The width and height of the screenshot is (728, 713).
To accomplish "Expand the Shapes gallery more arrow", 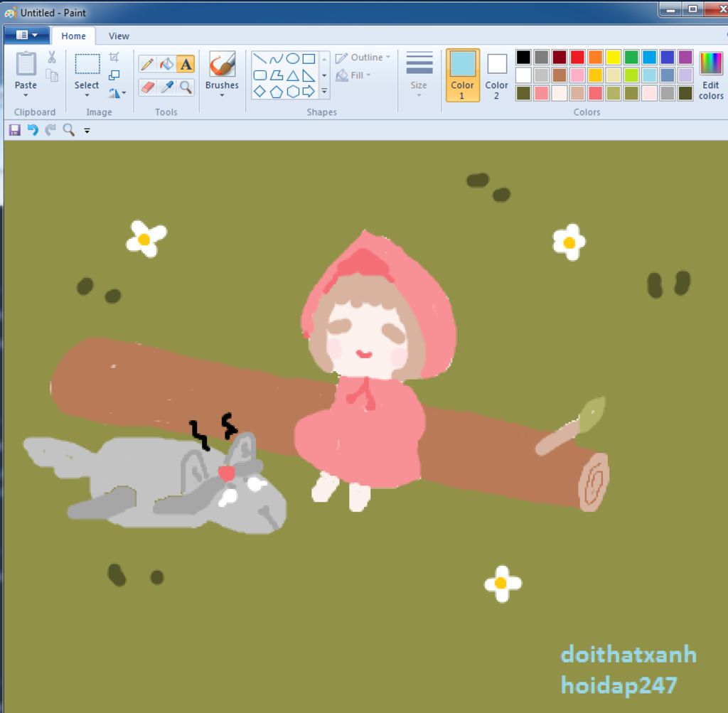I will (324, 92).
